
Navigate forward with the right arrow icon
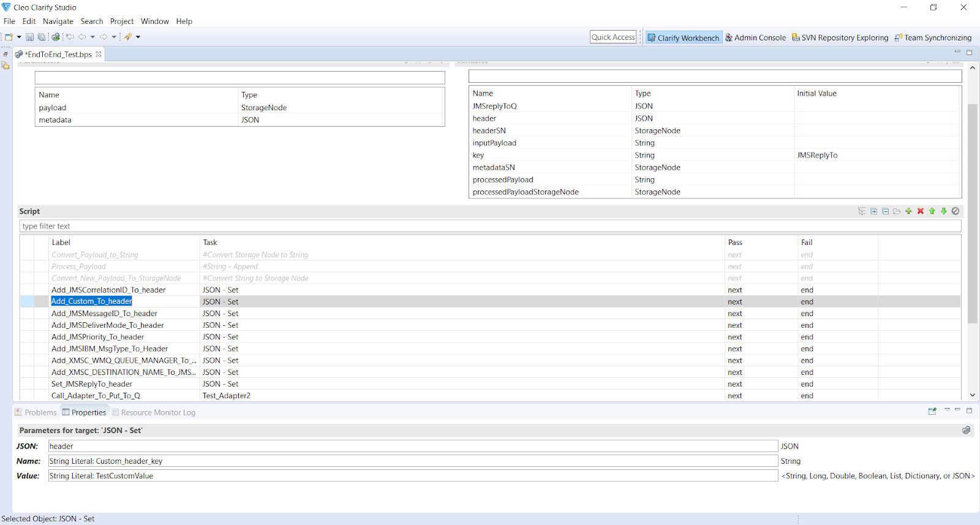pos(104,37)
